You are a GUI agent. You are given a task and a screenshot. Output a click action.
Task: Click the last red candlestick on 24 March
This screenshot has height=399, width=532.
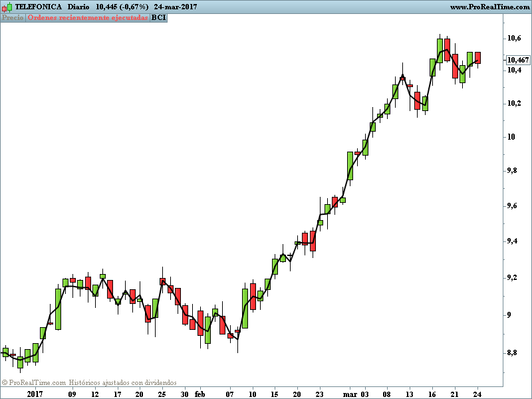click(x=477, y=58)
